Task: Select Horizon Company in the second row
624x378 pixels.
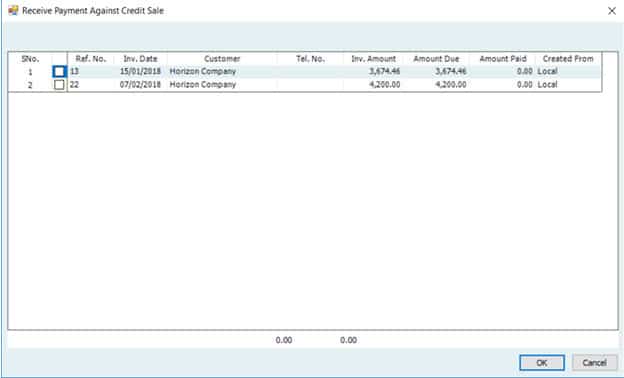Action: tap(203, 84)
